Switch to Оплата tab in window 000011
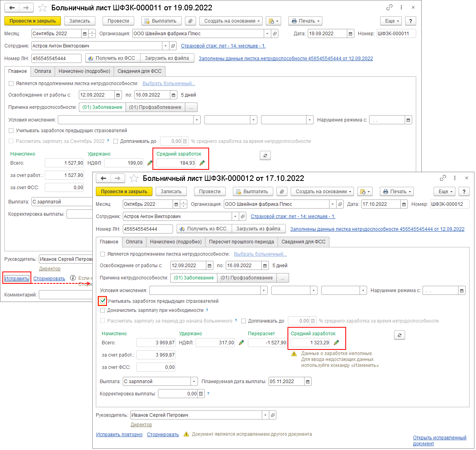Screen dimensions: 476x450 43,71
